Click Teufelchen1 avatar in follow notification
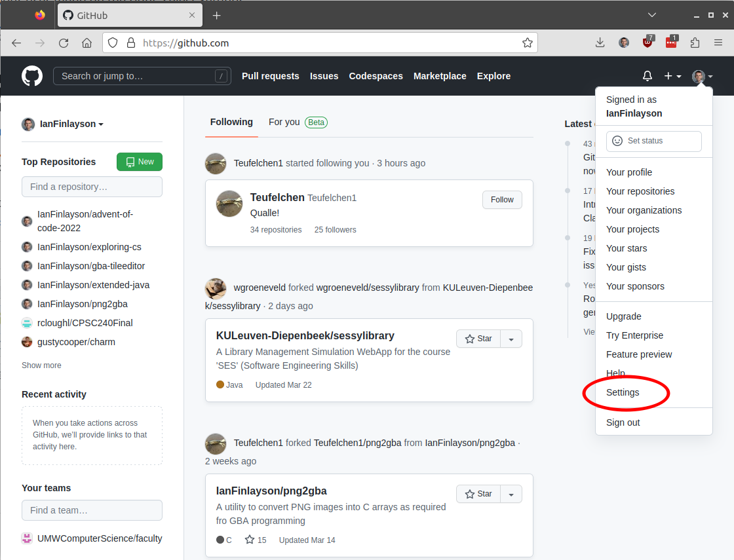 (216, 163)
